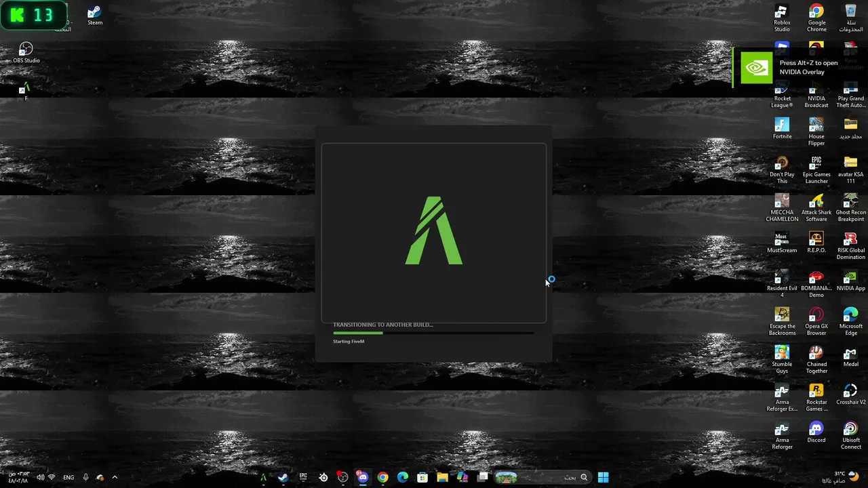Select the Play Grand Theft Auto shortcut

pyautogui.click(x=851, y=95)
